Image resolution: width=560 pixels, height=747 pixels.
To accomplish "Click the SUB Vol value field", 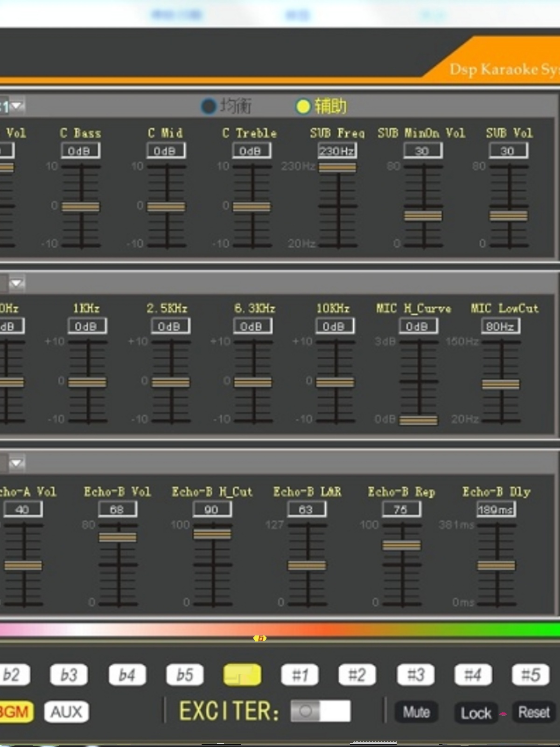I will click(x=509, y=150).
